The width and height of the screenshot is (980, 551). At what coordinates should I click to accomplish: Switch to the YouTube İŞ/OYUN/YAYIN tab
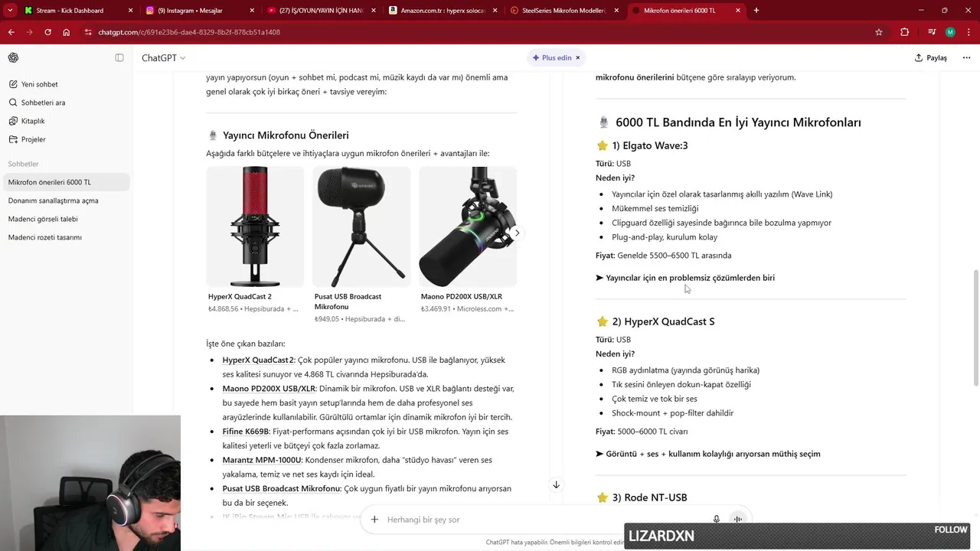pos(323,11)
